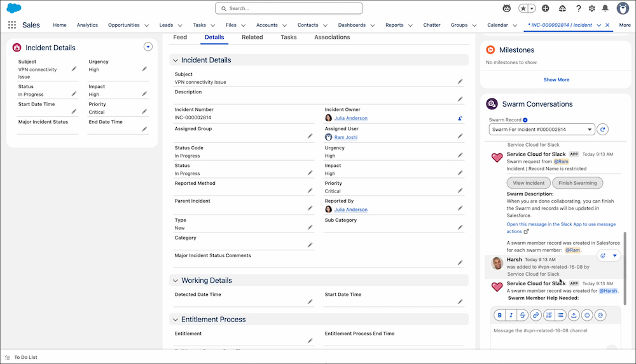The image size is (636, 364).
Task: Open the user profile avatar
Action: point(623,8)
